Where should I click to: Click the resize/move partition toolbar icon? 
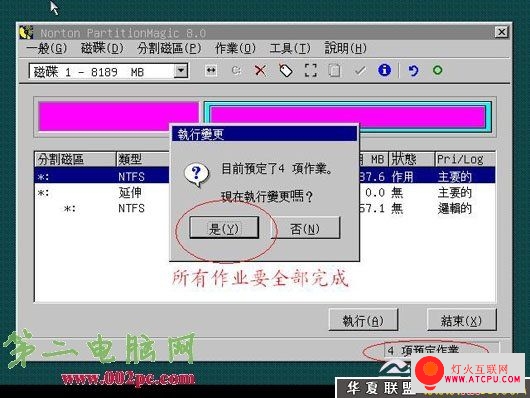tap(211, 70)
